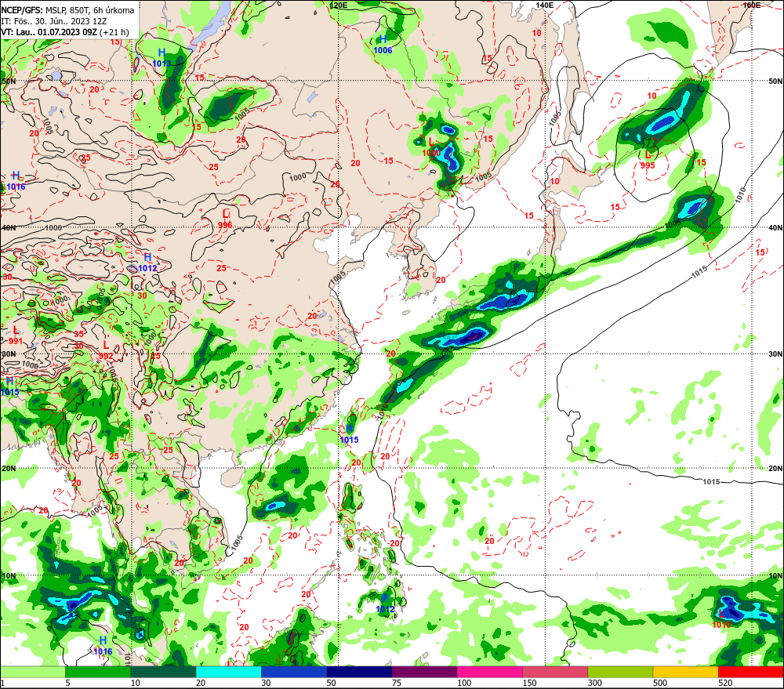The width and height of the screenshot is (784, 689).
Task: Click the magenta 100-150 legend swatch
Action: [489, 672]
